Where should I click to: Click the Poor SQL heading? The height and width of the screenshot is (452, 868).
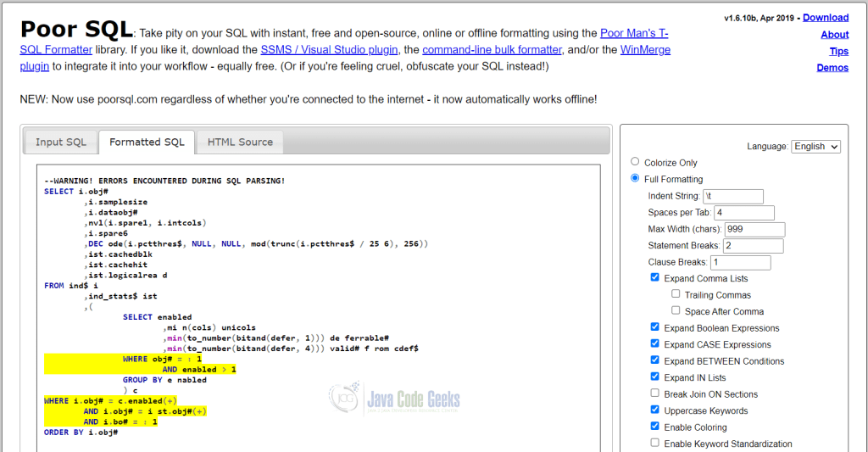click(76, 29)
